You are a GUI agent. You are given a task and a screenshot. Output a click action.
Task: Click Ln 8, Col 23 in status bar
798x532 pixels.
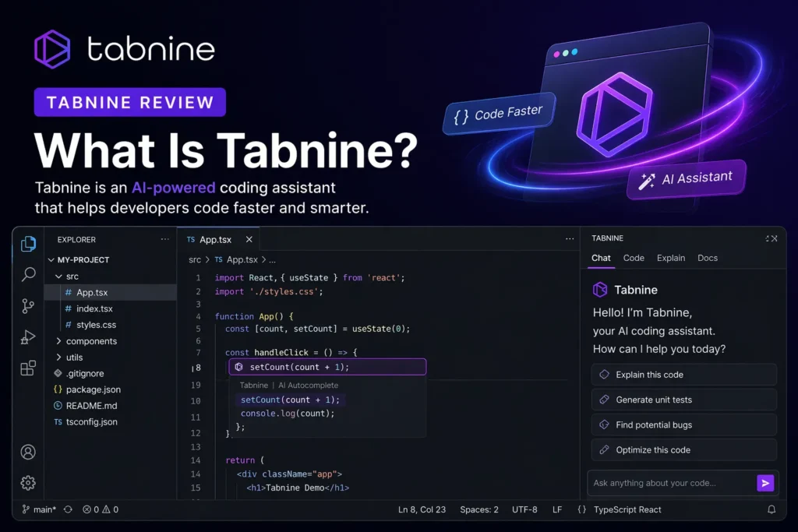(x=422, y=509)
